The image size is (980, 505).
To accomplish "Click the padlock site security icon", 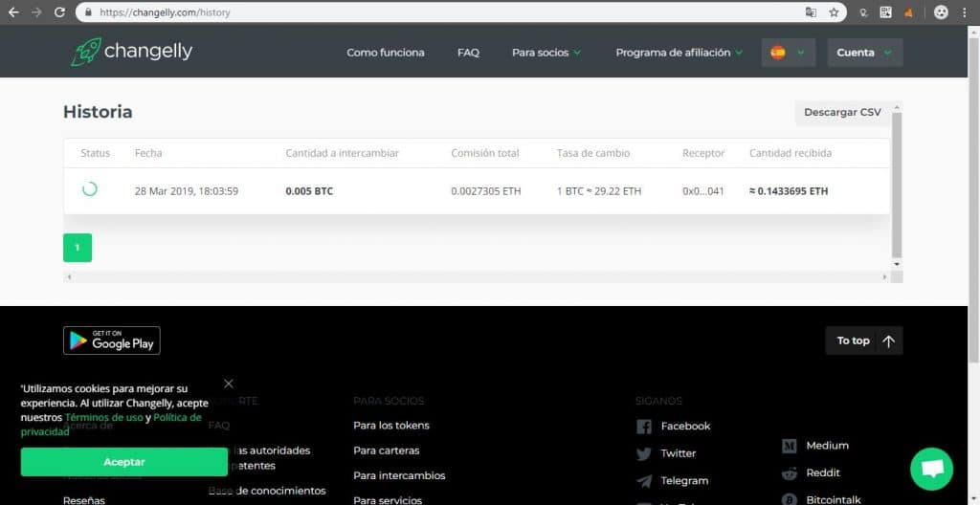I will (88, 11).
